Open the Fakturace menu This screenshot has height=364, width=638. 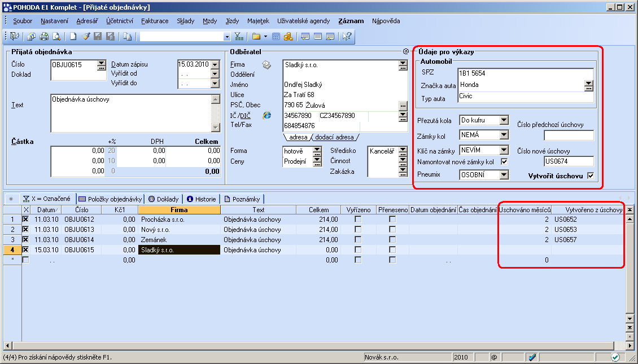[155, 21]
